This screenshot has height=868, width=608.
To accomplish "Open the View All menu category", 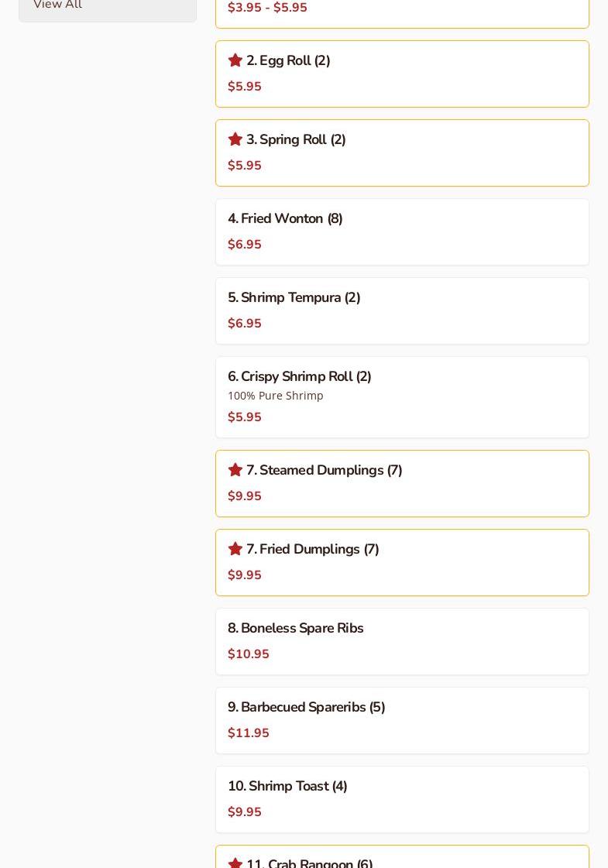I will coord(58,5).
